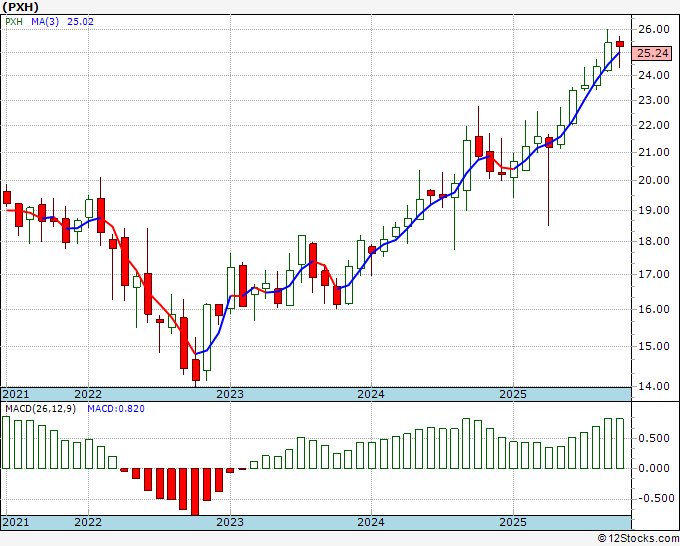680x546 pixels.
Task: Click the 16.00 price axis label
Action: click(x=654, y=309)
